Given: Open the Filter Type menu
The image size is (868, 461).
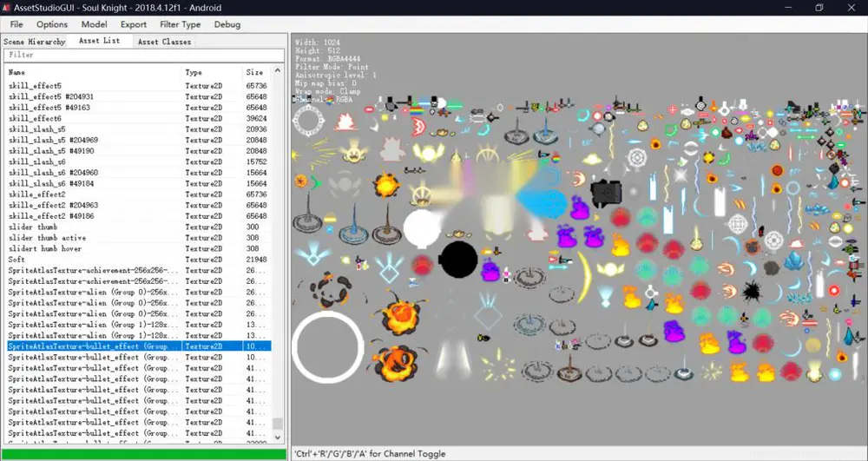Looking at the screenshot, I should 180,24.
